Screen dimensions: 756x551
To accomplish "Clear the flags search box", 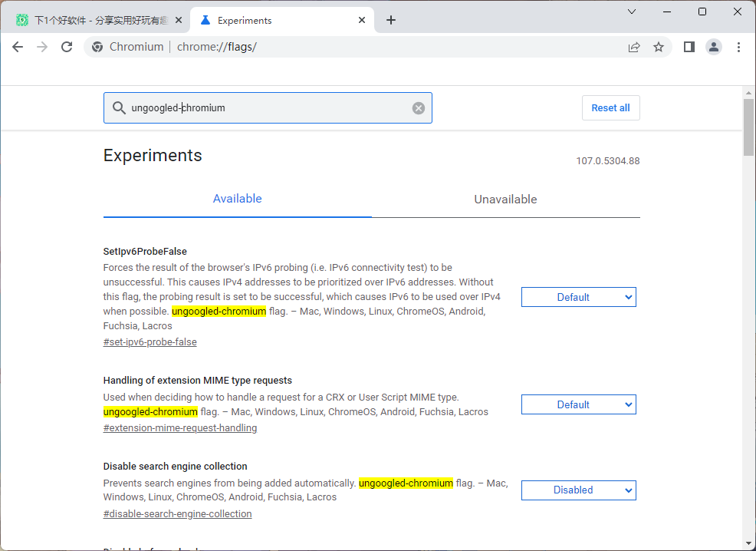I will (x=419, y=108).
